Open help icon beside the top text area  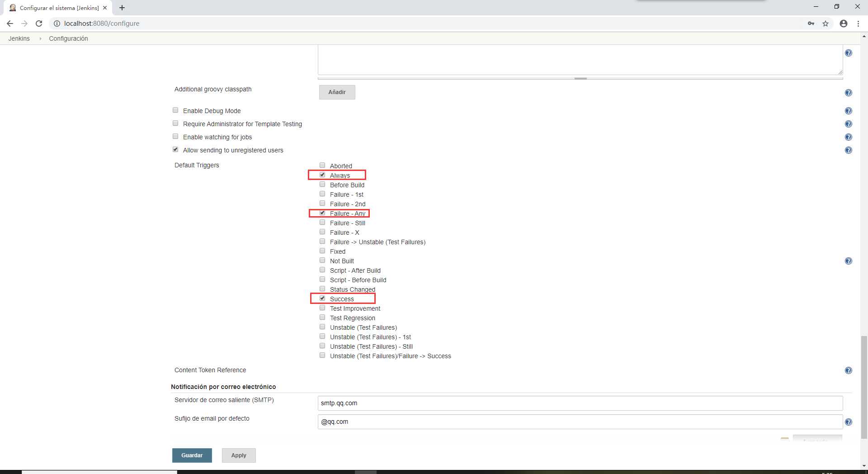coord(849,53)
